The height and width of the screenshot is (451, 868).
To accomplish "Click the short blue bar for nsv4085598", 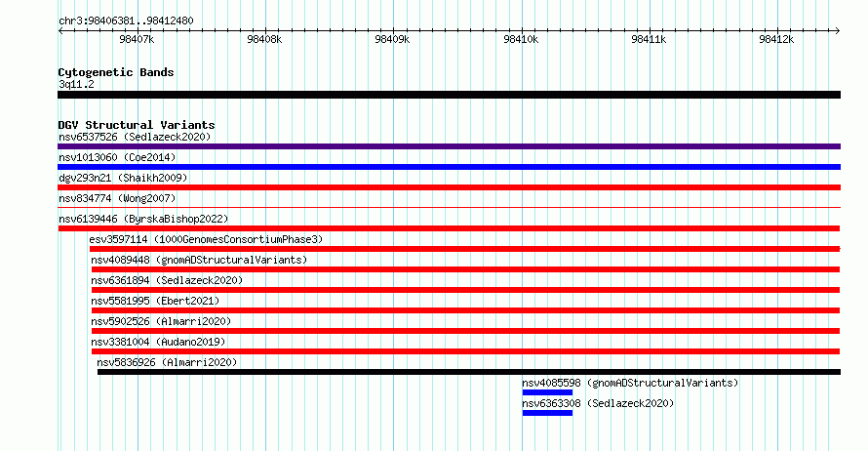I will [x=547, y=392].
